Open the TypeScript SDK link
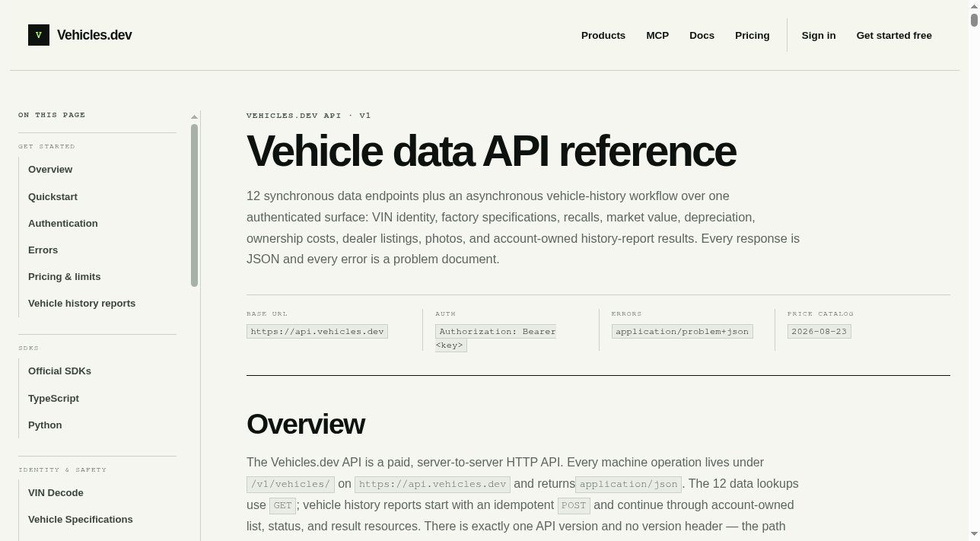 click(x=53, y=399)
